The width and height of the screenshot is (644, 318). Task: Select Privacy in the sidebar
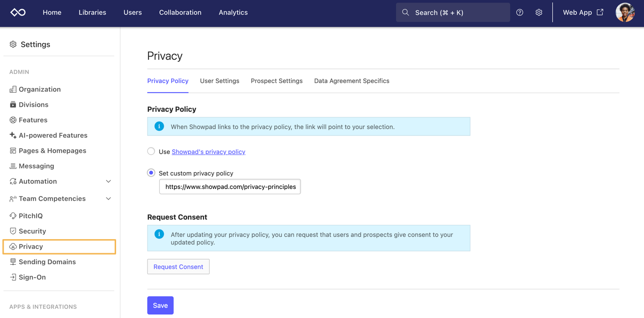(x=59, y=247)
